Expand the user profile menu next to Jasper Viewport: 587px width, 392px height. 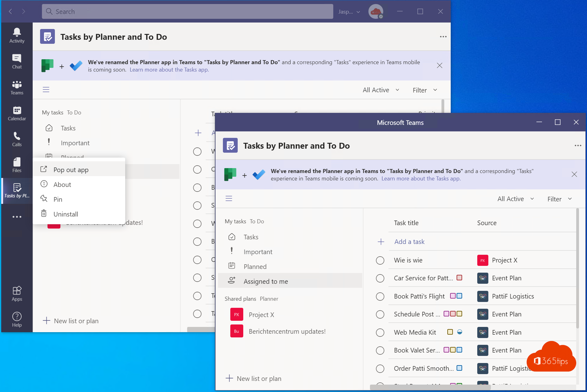pos(358,12)
